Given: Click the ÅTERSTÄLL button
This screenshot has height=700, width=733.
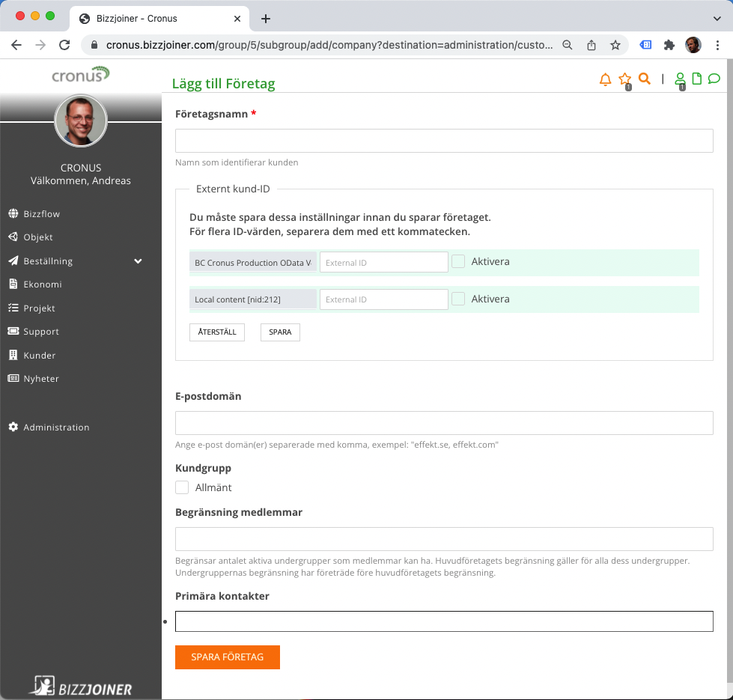Looking at the screenshot, I should tap(217, 332).
